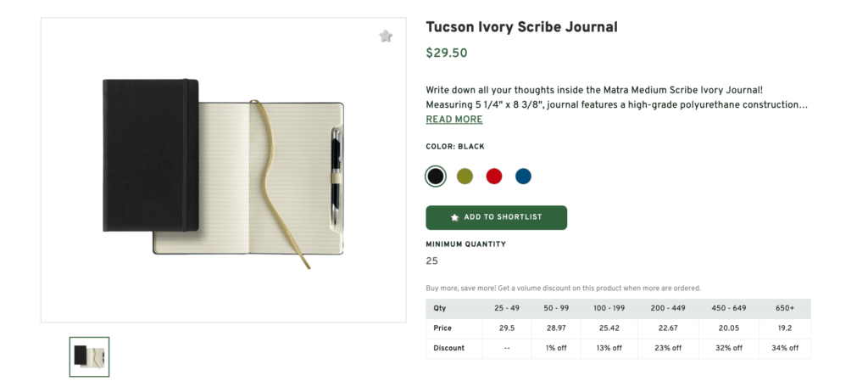Screen dimensions: 868x381
Task: Click the 19.2 price cell
Action: [x=784, y=328]
